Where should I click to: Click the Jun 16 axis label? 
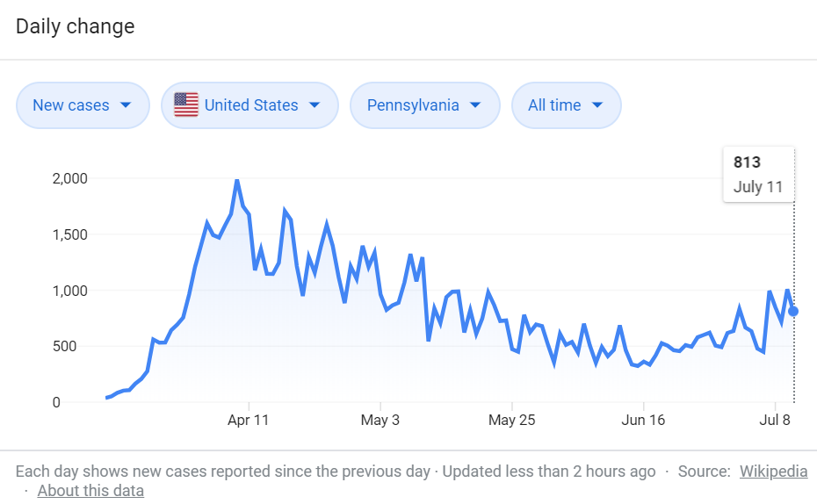(643, 421)
